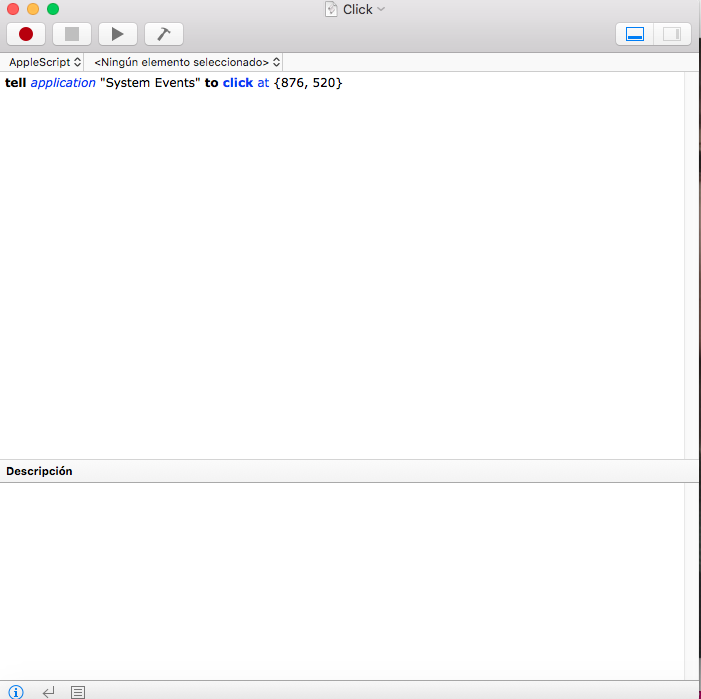Viewport: 701px width, 699px height.
Task: Toggle the side pane view button
Action: [671, 34]
